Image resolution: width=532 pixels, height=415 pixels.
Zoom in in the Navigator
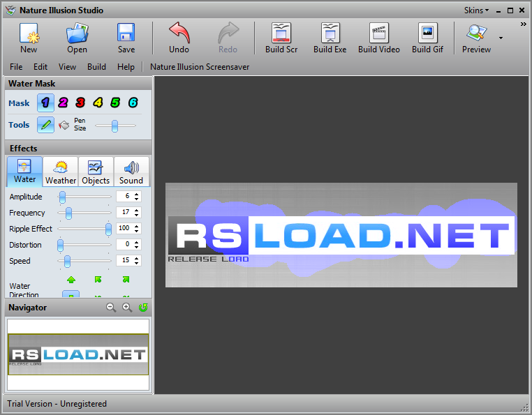point(127,308)
